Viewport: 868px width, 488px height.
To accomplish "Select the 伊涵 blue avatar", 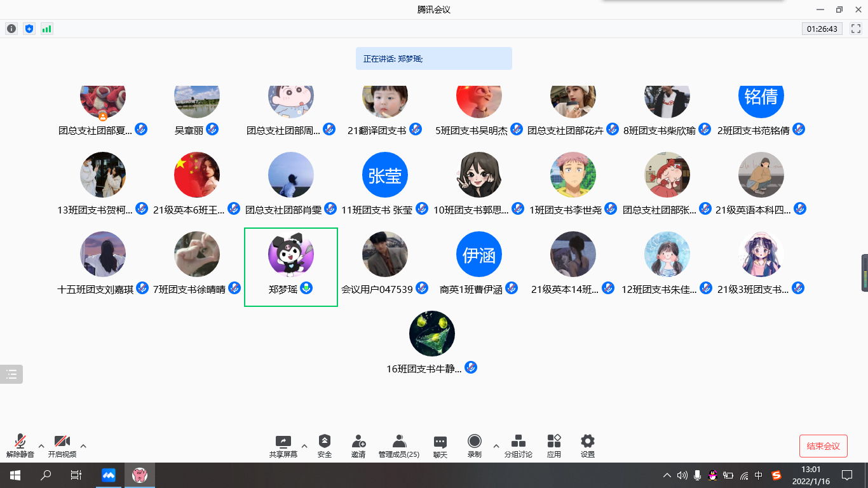I will (479, 254).
